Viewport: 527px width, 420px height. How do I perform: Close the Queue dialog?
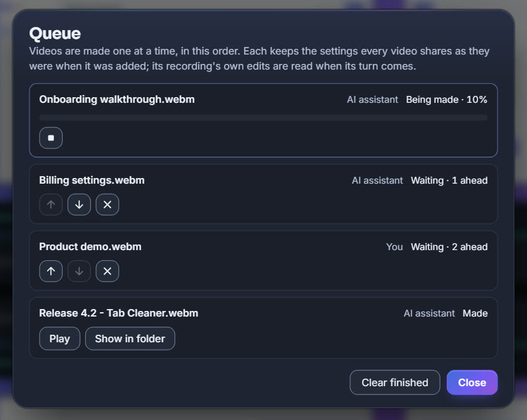pyautogui.click(x=472, y=382)
